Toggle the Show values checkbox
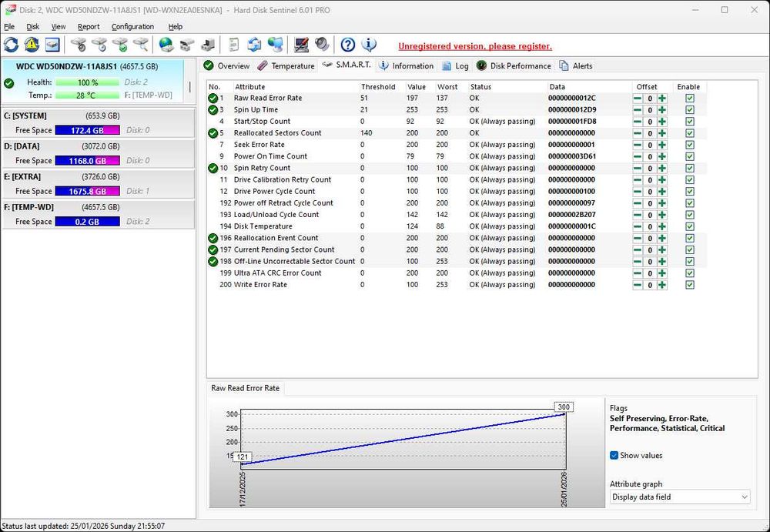This screenshot has width=770, height=532. point(614,455)
